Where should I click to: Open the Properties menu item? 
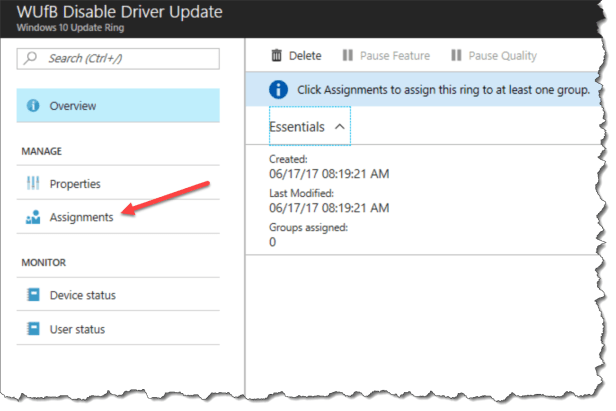[118, 183]
